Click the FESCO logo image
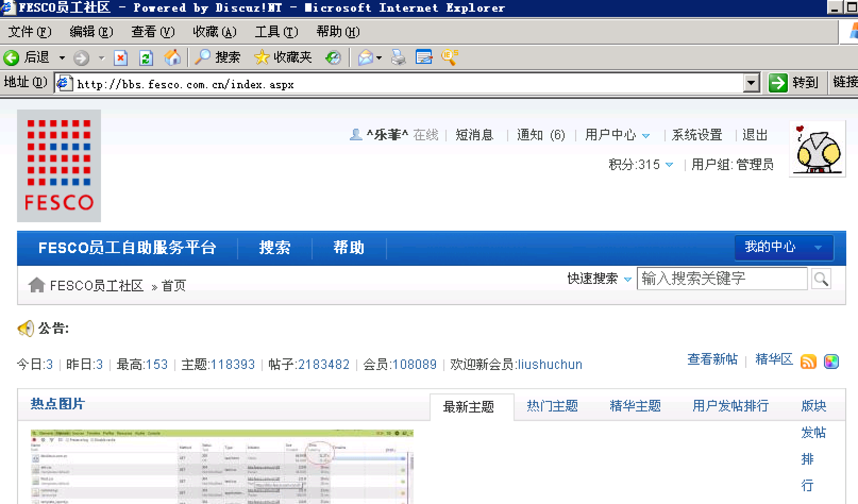 [59, 166]
